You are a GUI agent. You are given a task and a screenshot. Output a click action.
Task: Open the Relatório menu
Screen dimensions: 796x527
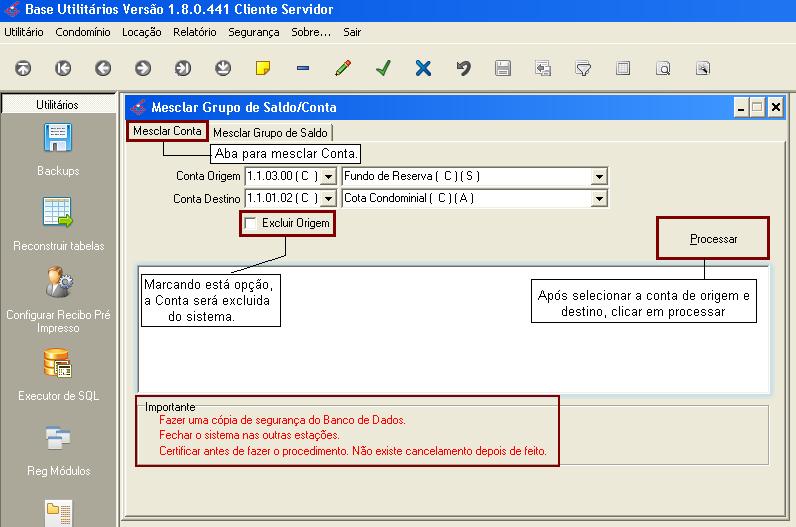click(194, 32)
